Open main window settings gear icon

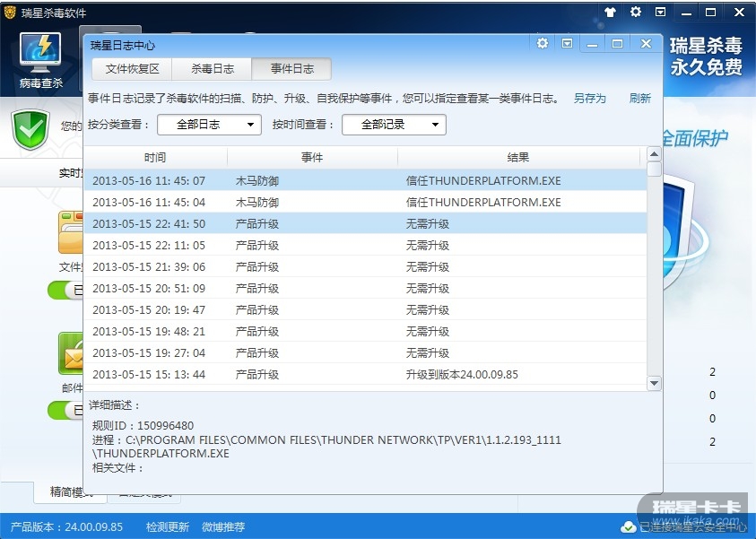click(x=636, y=12)
